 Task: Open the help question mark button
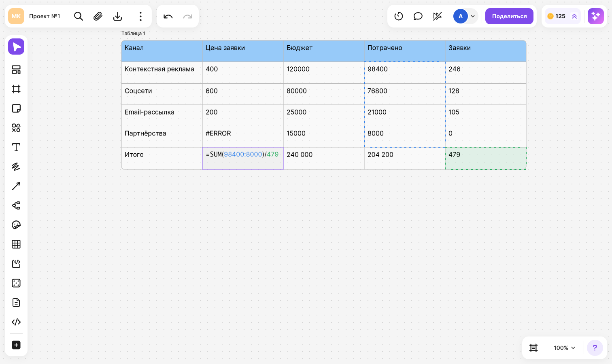[595, 348]
